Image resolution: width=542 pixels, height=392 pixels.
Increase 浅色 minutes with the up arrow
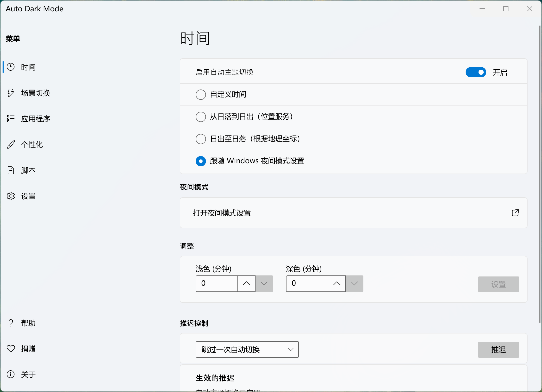click(x=246, y=284)
